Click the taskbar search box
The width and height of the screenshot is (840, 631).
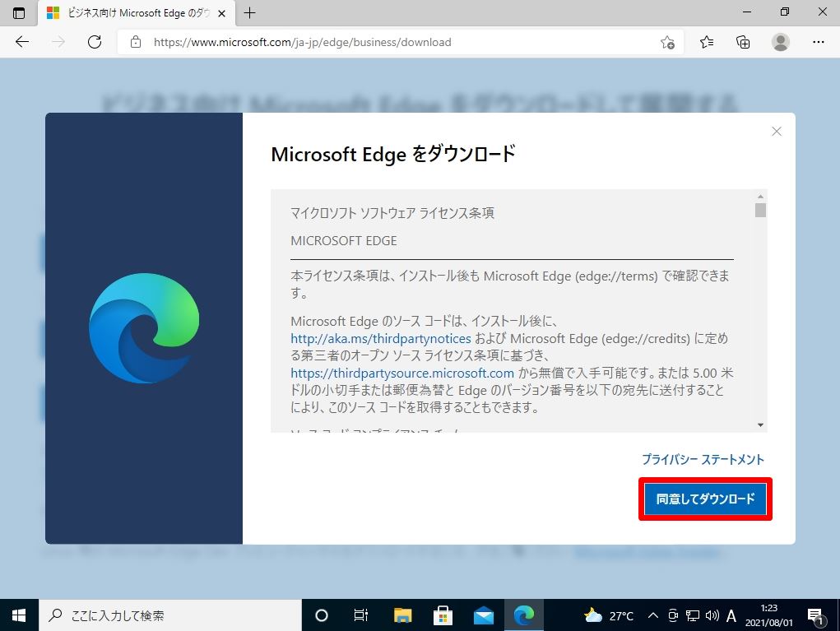click(169, 615)
